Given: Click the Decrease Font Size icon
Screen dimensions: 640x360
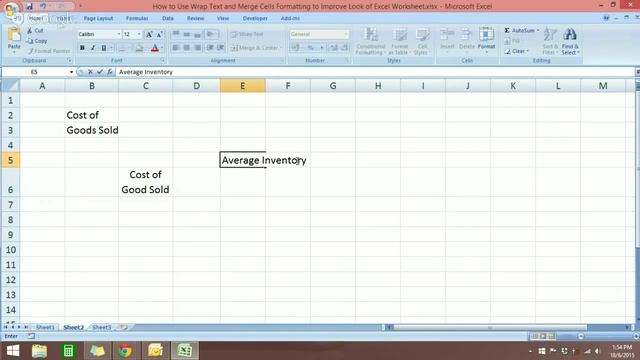Looking at the screenshot, I should (x=160, y=34).
